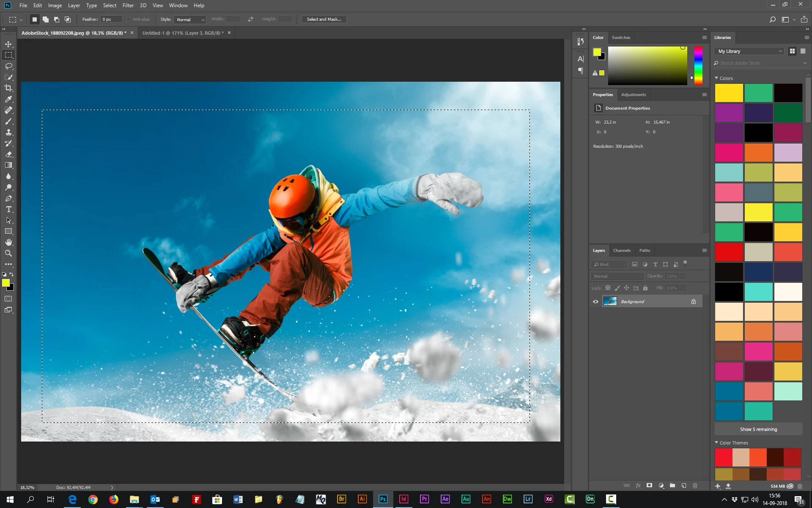
Task: Toggle Quick Mask mode icon
Action: click(8, 299)
